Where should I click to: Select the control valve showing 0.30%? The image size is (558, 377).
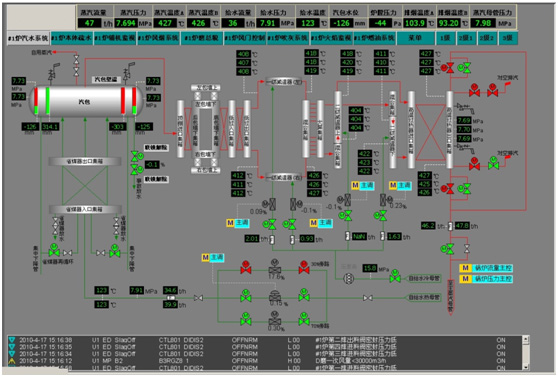point(274,318)
